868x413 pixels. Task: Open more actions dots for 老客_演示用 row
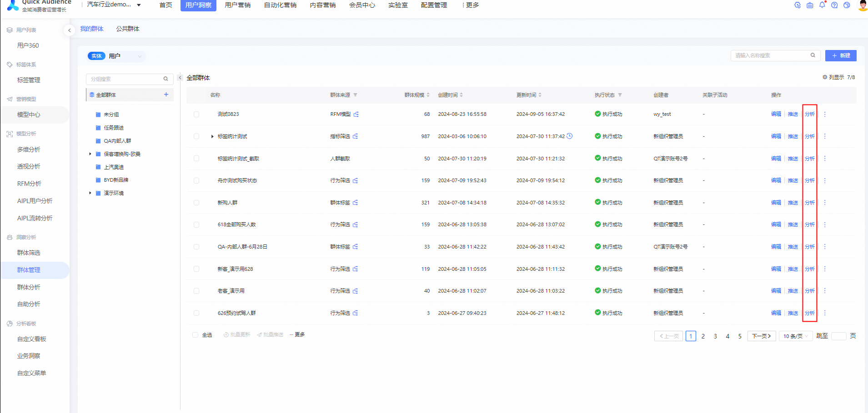pos(825,291)
